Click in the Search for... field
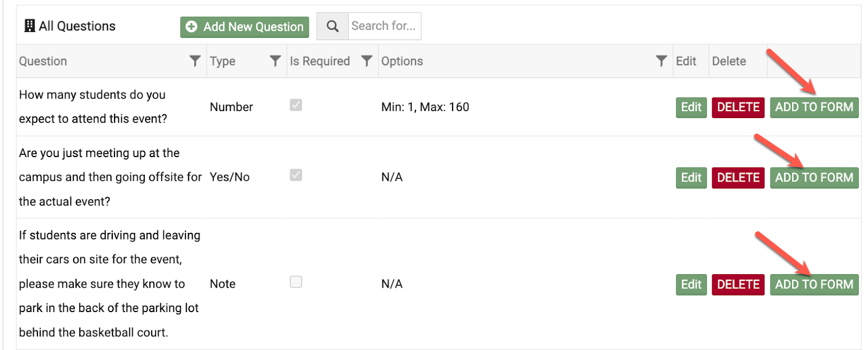This screenshot has height=350, width=868. click(x=384, y=27)
